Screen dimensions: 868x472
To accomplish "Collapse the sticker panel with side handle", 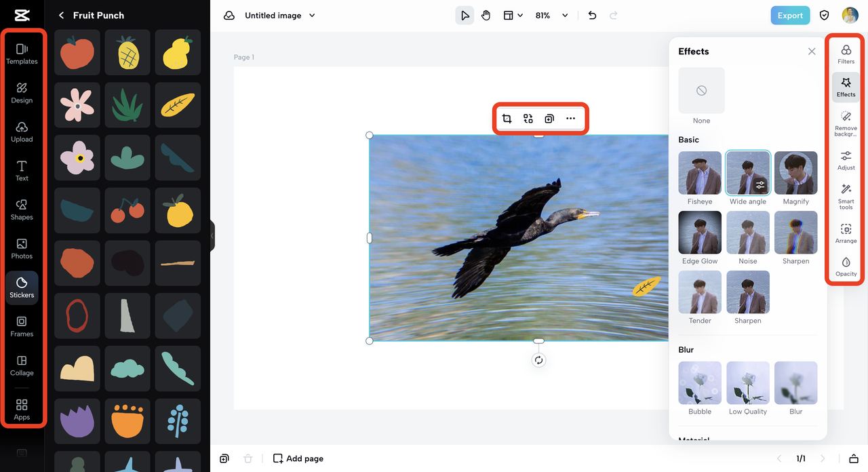I will [x=212, y=235].
